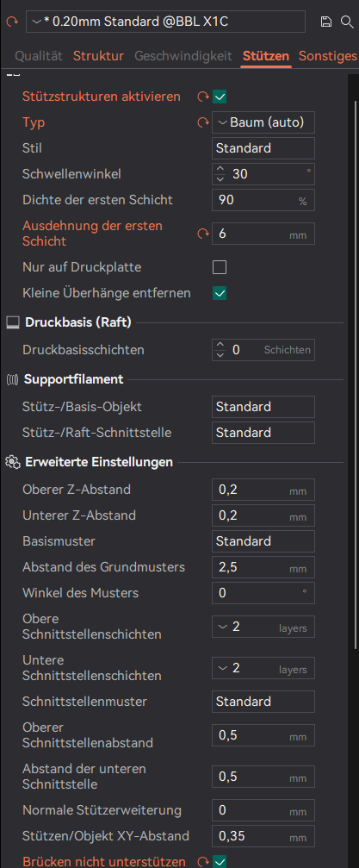Reset preset using arrow beside preset name
This screenshot has width=359, height=868.
coord(11,22)
